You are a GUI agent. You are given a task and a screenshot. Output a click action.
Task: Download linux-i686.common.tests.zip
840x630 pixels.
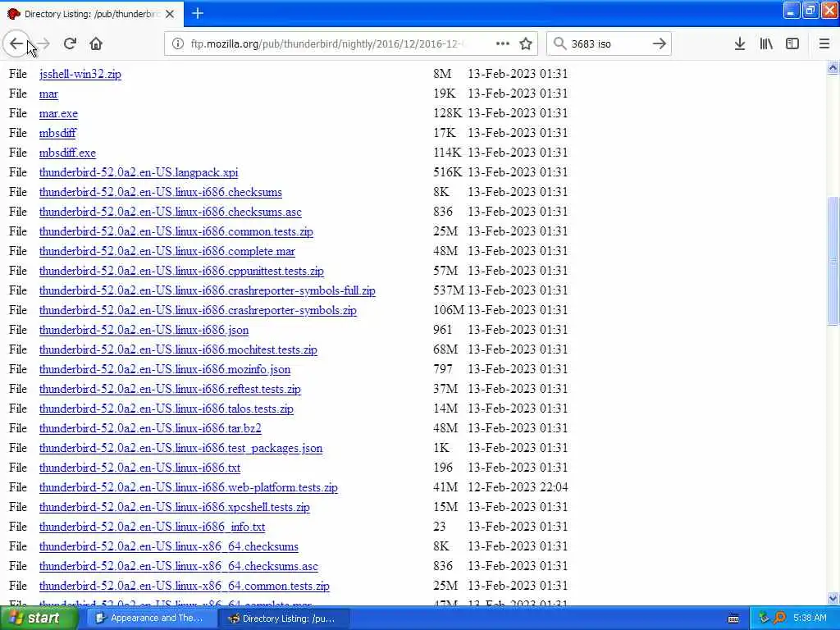(x=176, y=231)
